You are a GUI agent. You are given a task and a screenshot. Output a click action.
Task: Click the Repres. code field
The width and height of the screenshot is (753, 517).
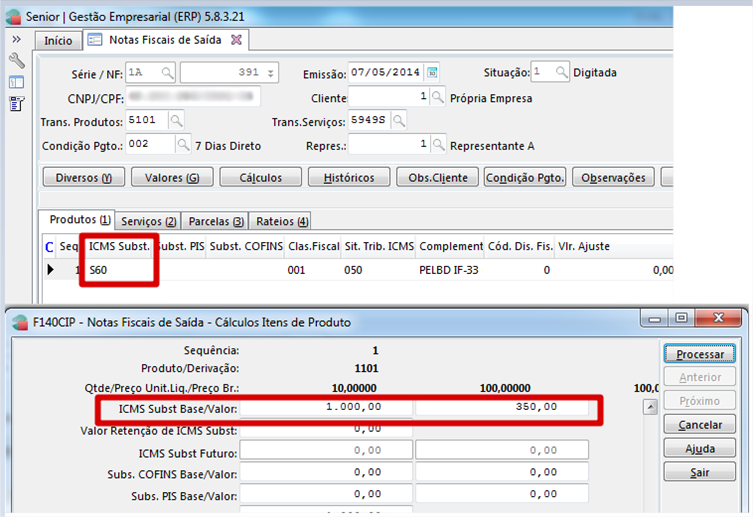point(389,144)
